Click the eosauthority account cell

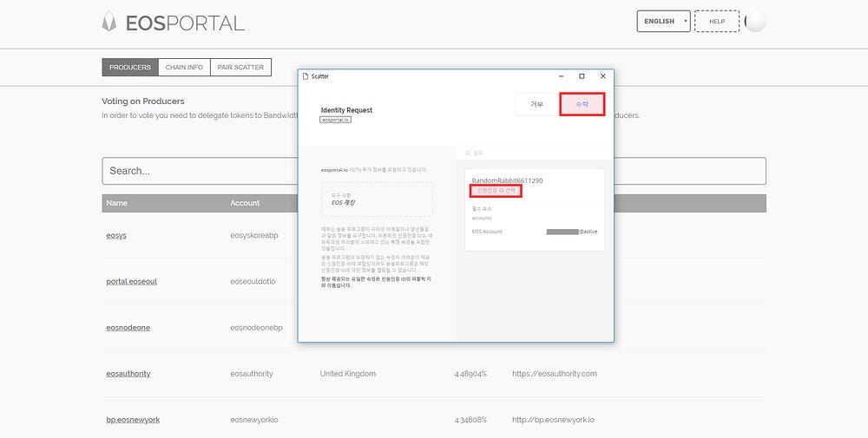[252, 374]
